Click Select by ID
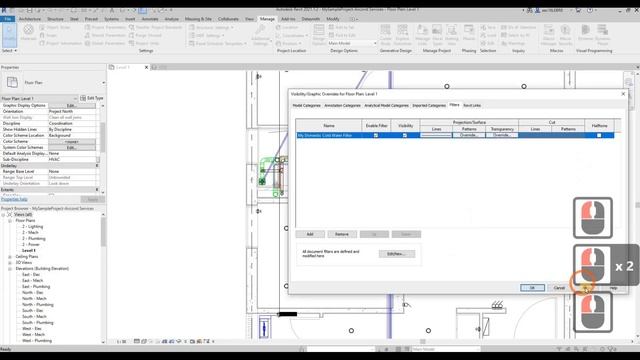 tap(515, 36)
